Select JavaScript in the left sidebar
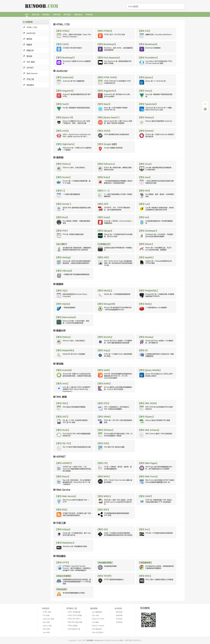 [36, 33]
